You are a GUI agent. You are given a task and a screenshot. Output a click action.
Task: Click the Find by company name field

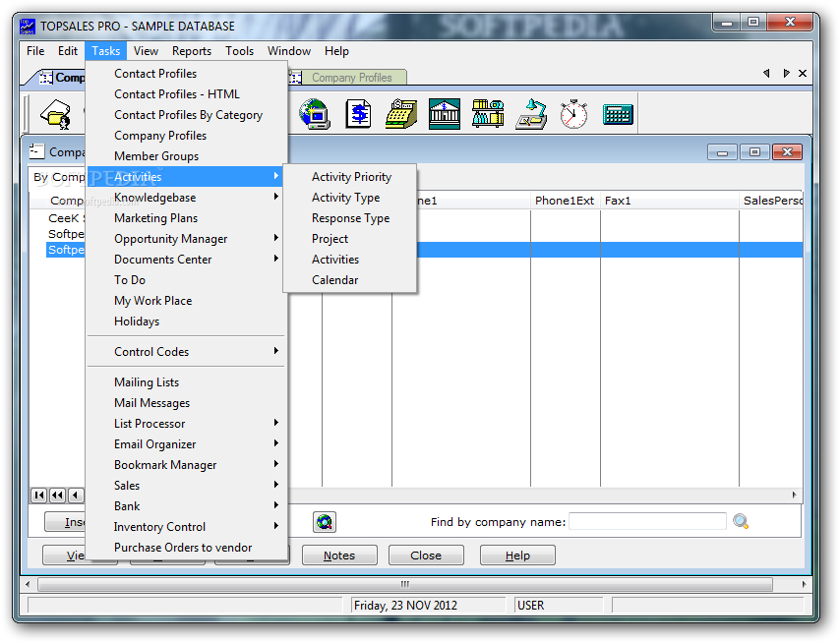[x=647, y=521]
